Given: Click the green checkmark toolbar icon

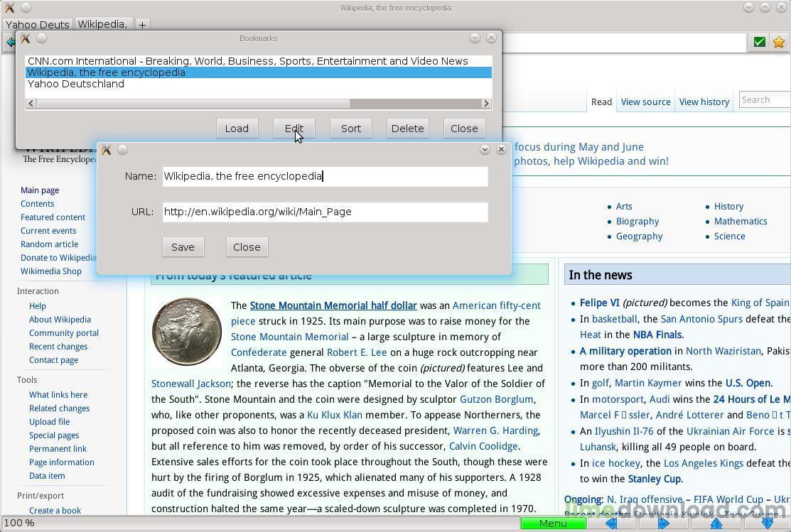Looking at the screenshot, I should click(759, 43).
